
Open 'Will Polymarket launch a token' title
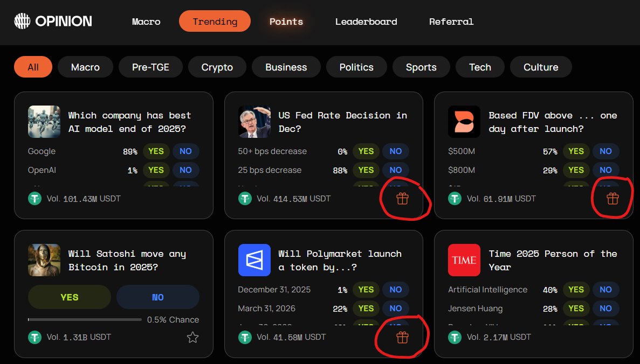340,261
